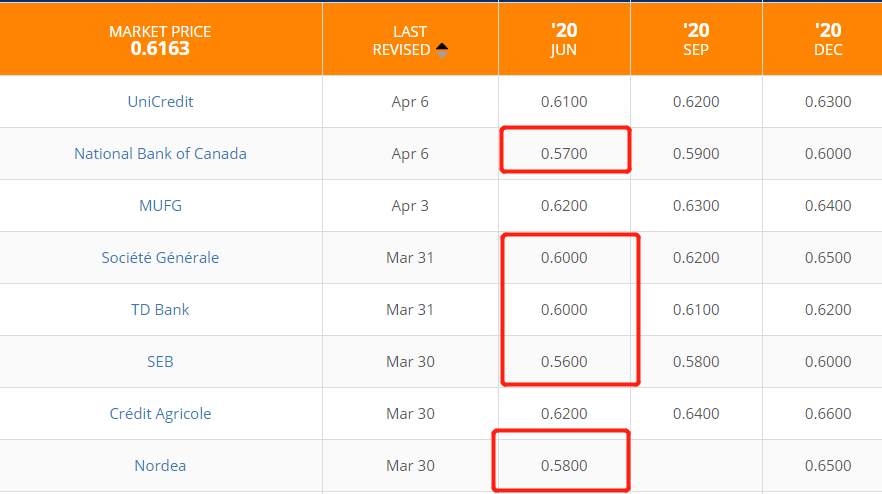The height and width of the screenshot is (494, 882).
Task: Click TD Bank's June forecast 0.6000
Action: [564, 309]
